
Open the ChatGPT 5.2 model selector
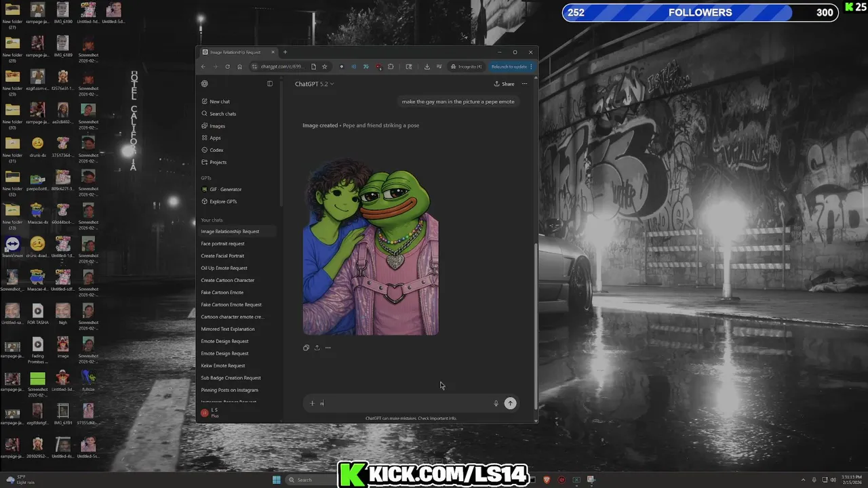[314, 84]
